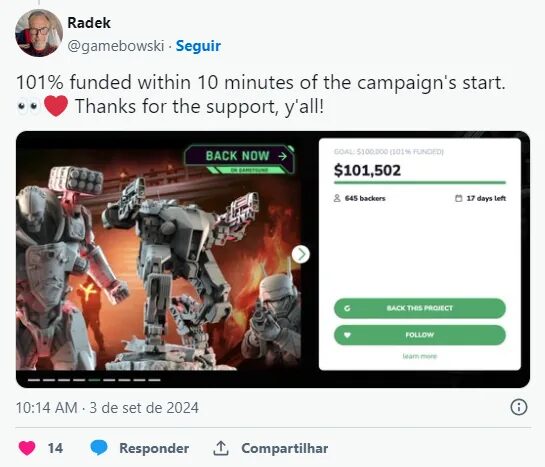Click the Compartilhar share label
This screenshot has width=545, height=467.
click(285, 448)
